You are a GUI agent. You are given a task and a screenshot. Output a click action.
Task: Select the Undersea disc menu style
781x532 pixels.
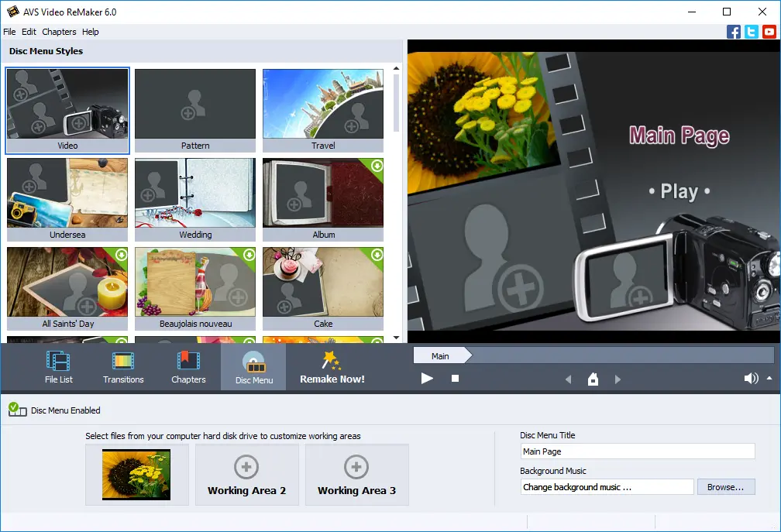(x=67, y=199)
